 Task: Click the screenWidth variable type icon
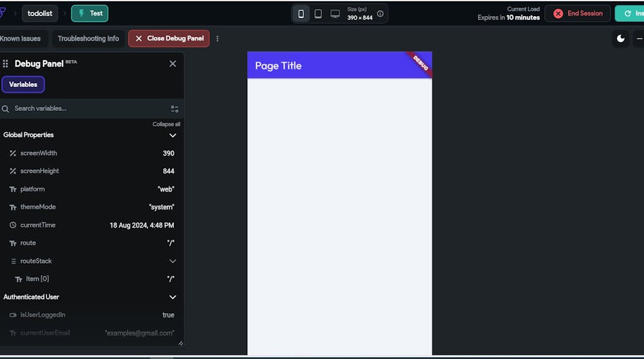click(x=13, y=153)
